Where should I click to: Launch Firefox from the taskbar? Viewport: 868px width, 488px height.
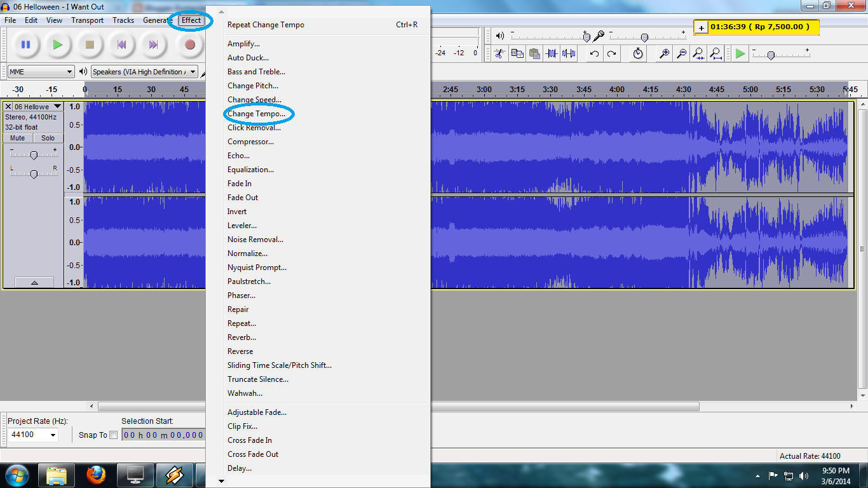[x=96, y=475]
